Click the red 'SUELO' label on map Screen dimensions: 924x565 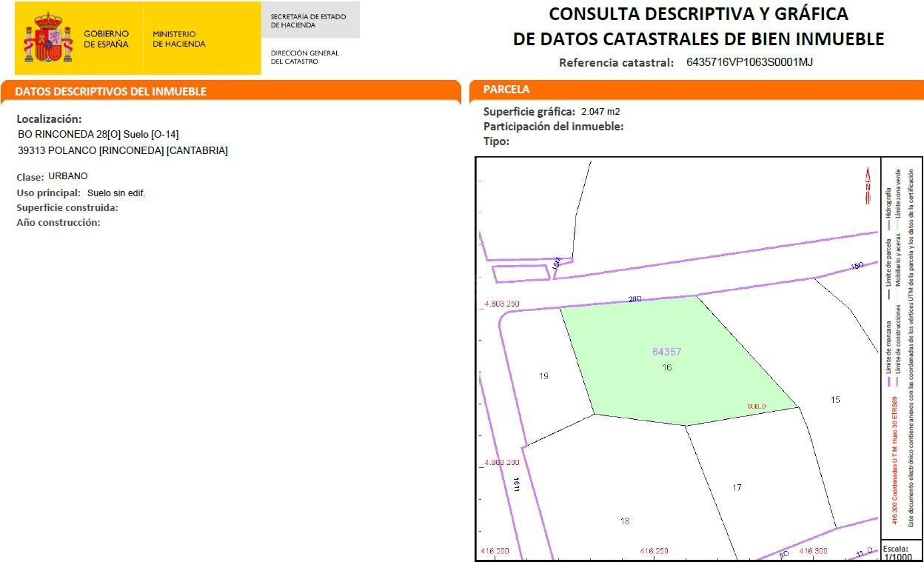tap(756, 407)
